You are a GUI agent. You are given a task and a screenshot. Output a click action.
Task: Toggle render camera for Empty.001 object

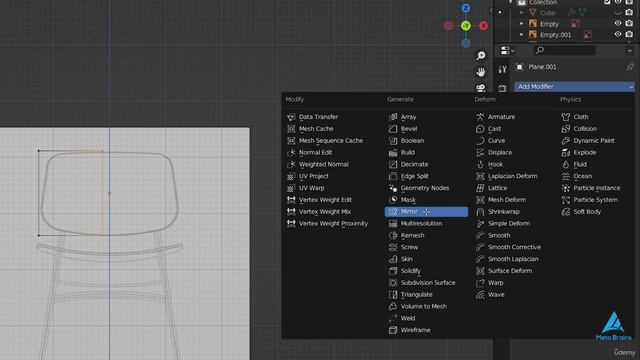(x=629, y=35)
